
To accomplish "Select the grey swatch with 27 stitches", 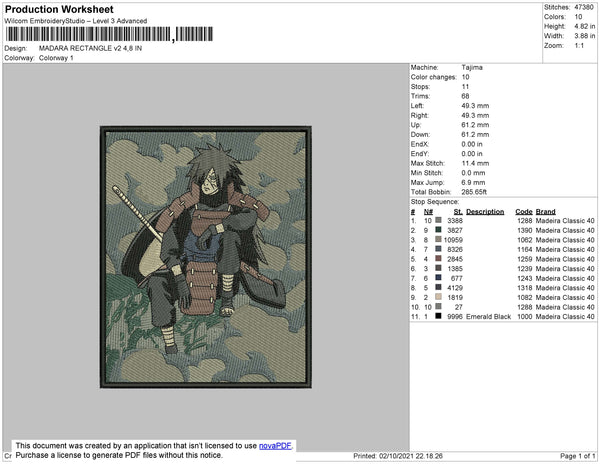I will point(439,306).
